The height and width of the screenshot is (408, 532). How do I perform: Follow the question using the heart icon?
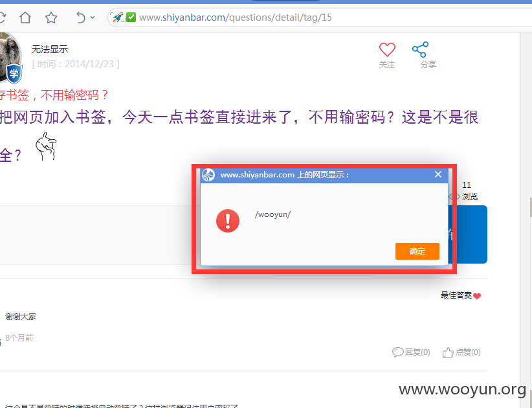pos(387,50)
